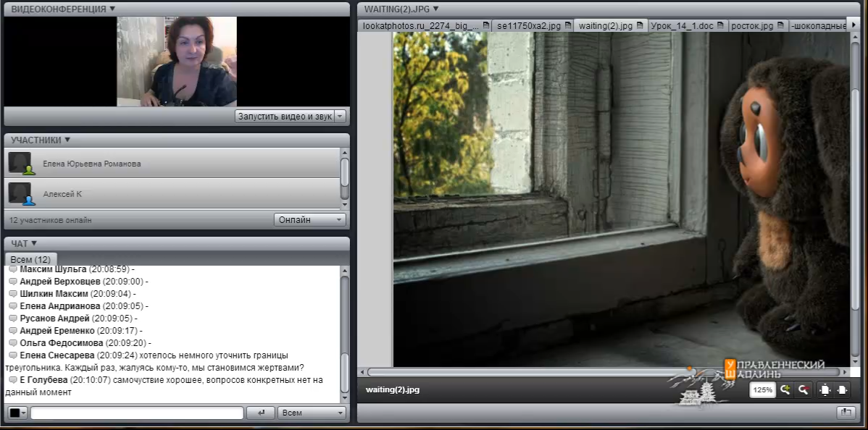Click the speech bubble icon next to Е Голубева

[x=13, y=380]
